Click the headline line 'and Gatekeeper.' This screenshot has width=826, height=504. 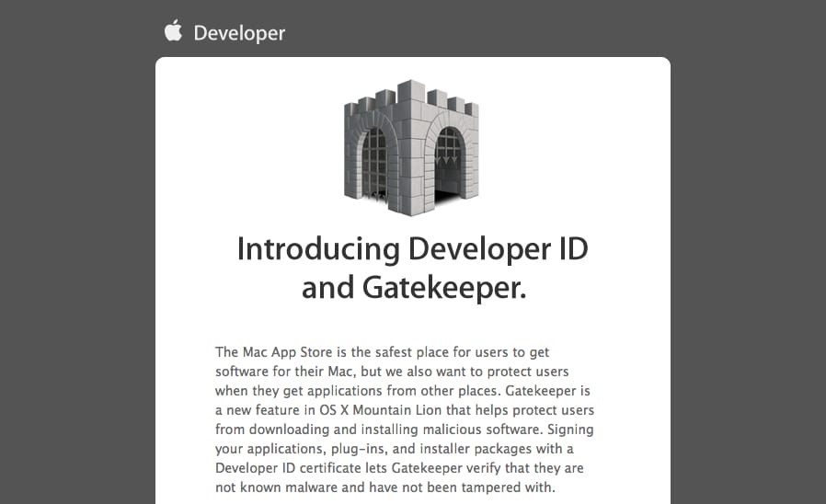(414, 288)
